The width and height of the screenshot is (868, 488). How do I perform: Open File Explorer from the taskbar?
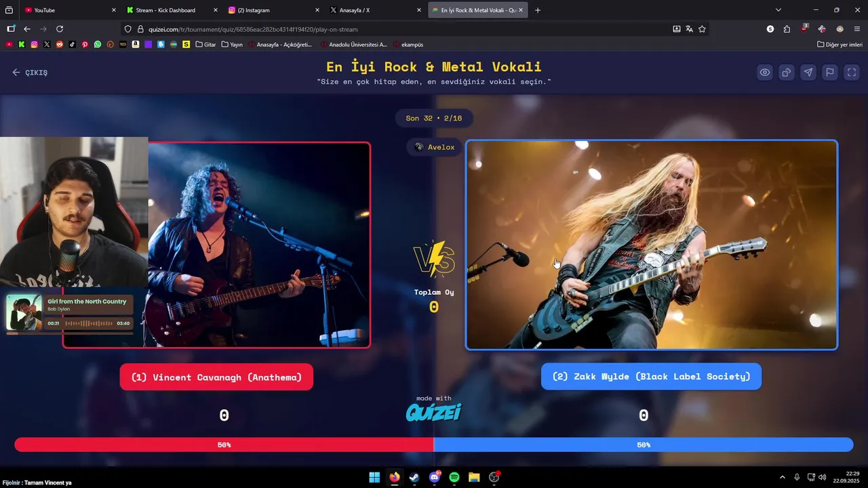[474, 477]
